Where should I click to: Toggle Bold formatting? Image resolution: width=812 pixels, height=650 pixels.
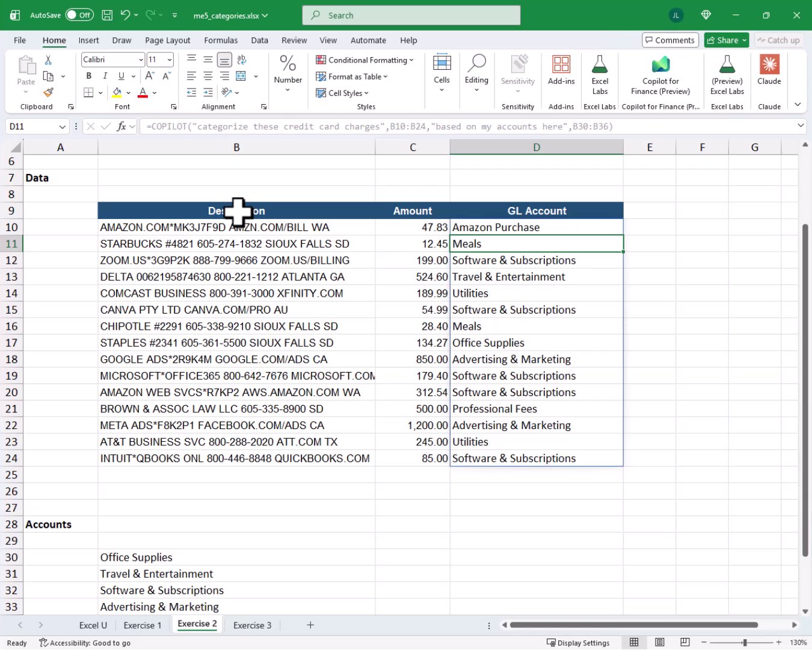pos(88,76)
